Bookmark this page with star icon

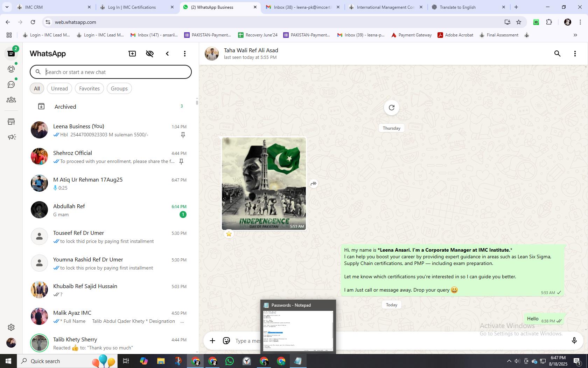click(x=519, y=22)
